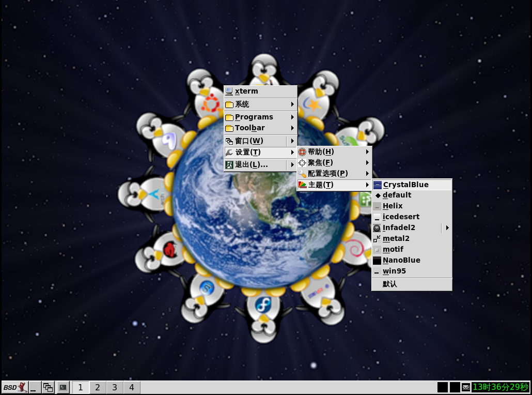This screenshot has height=395, width=532.
Task: Click the metal2 theme icon
Action: coord(377,239)
